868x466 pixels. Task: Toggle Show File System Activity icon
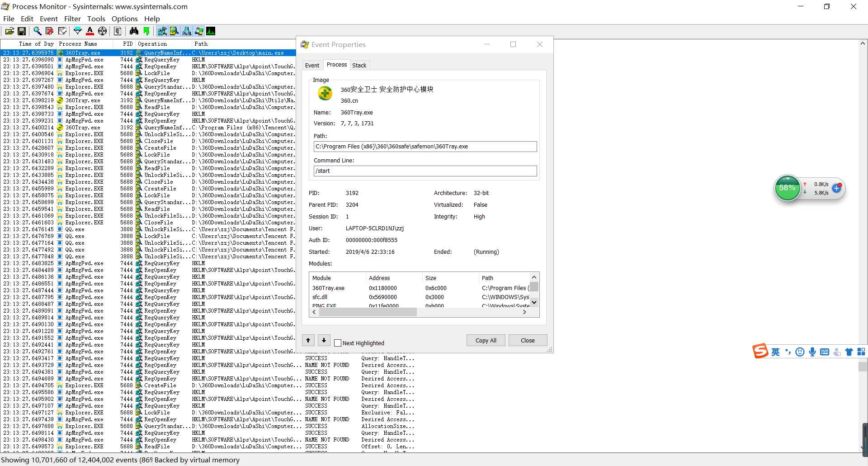click(x=174, y=31)
